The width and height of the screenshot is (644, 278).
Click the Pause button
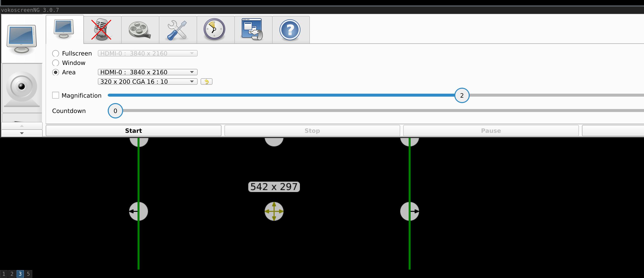click(x=491, y=130)
